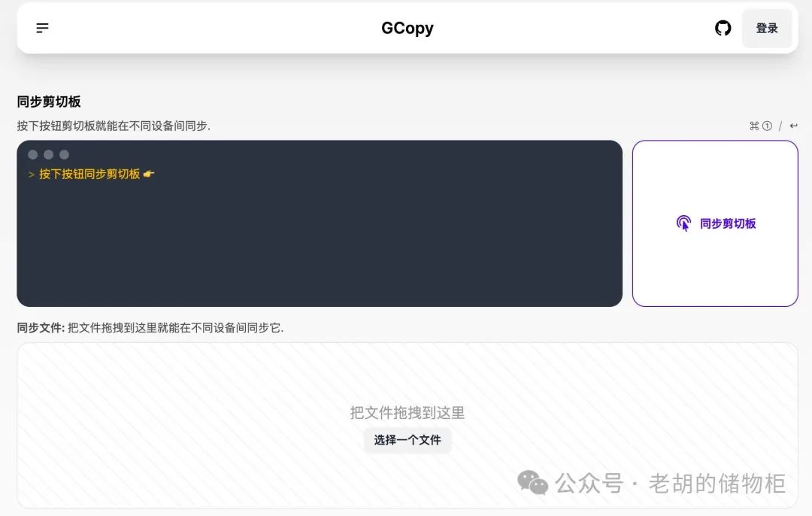Click the first gray dot in terminal window
812x516 pixels.
32,154
